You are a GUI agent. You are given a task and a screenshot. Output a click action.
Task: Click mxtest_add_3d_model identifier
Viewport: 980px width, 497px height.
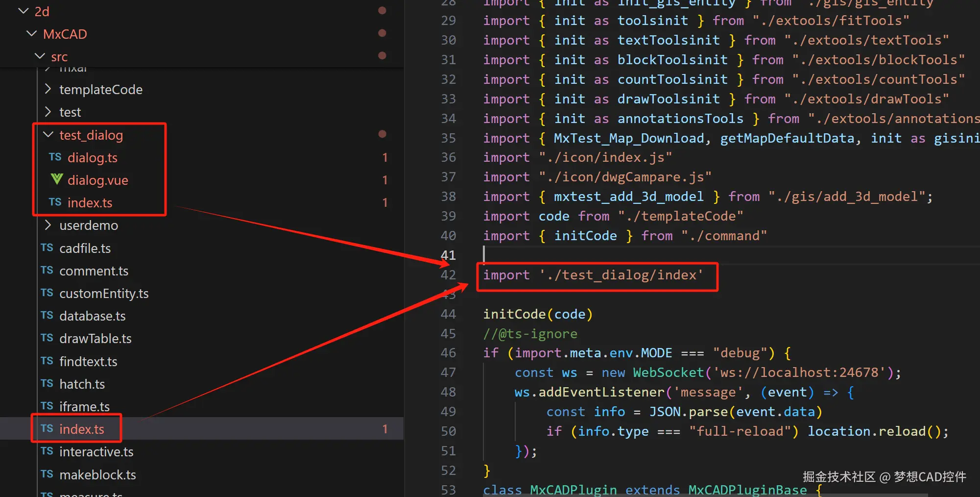[628, 197]
